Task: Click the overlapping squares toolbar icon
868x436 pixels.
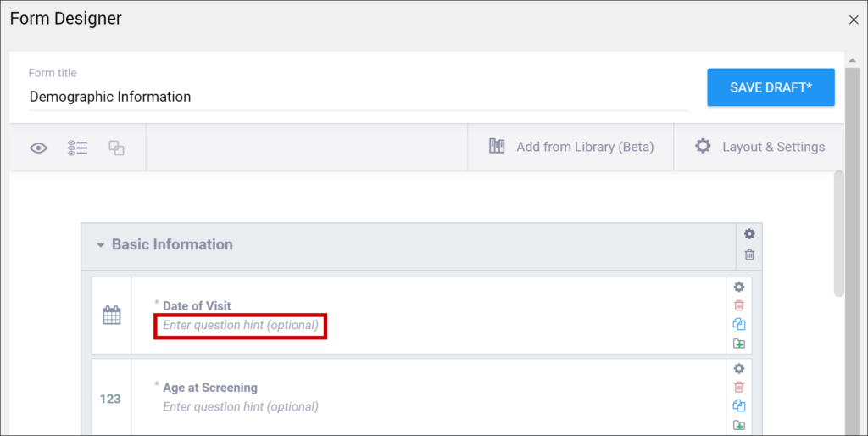Action: tap(116, 148)
